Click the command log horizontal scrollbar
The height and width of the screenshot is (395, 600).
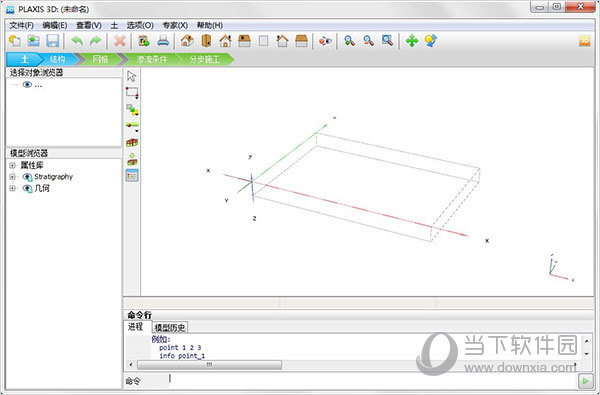pos(209,364)
